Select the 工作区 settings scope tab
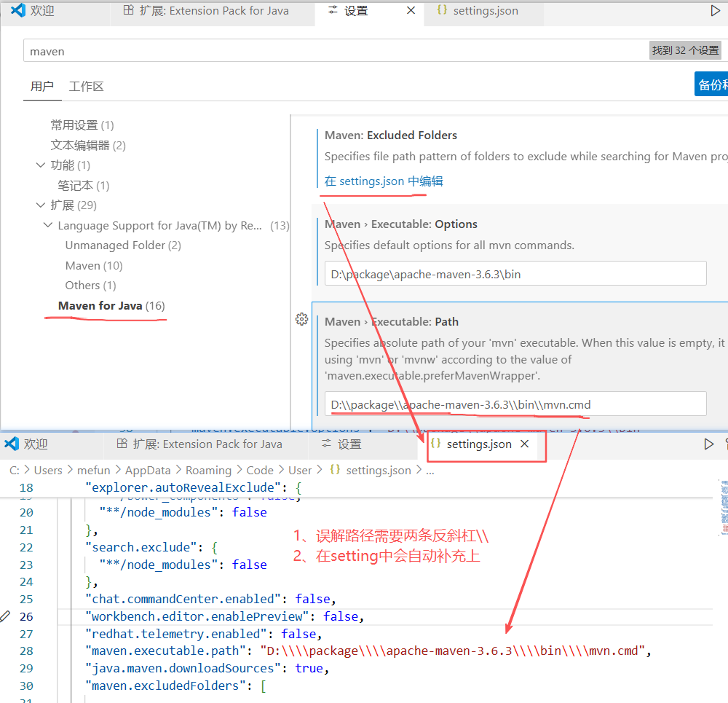 point(86,87)
